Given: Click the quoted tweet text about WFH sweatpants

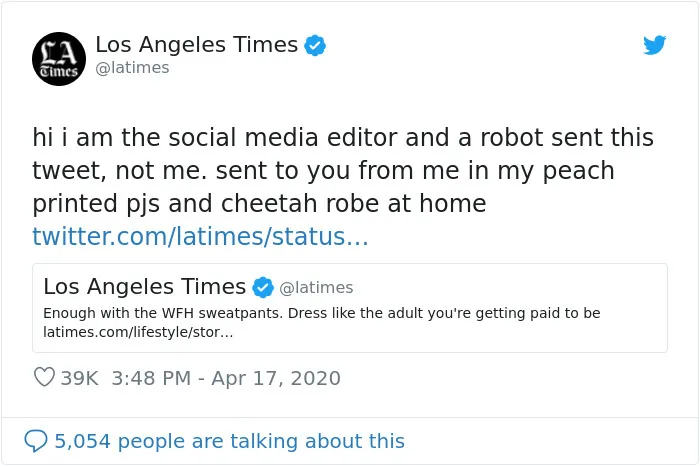Looking at the screenshot, I should [321, 313].
